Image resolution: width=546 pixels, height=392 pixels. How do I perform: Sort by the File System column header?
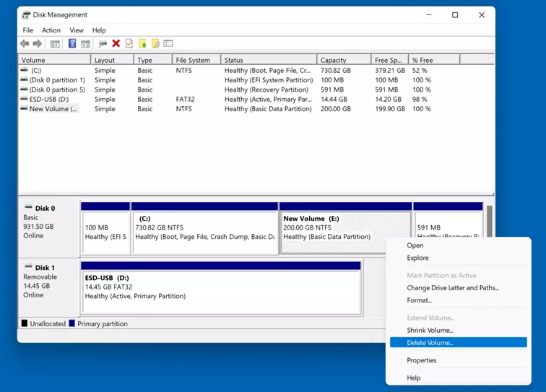pos(196,60)
